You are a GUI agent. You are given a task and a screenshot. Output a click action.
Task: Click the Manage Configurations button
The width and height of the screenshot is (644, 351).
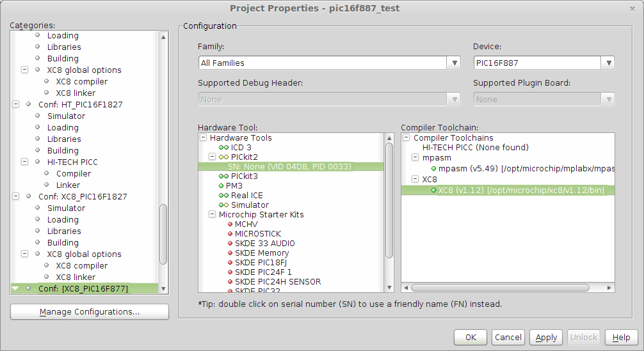click(90, 312)
